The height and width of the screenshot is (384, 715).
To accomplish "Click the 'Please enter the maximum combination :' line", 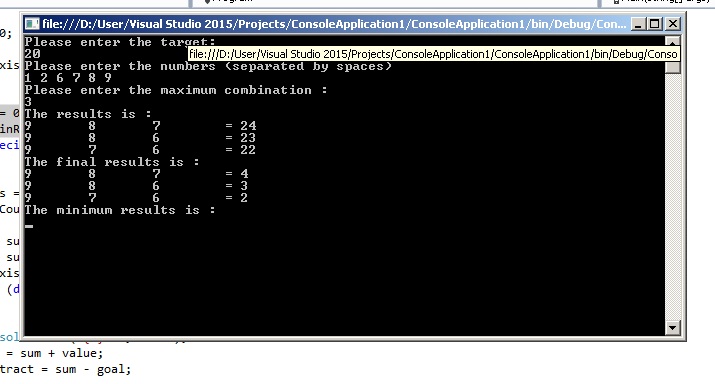I will point(176,90).
